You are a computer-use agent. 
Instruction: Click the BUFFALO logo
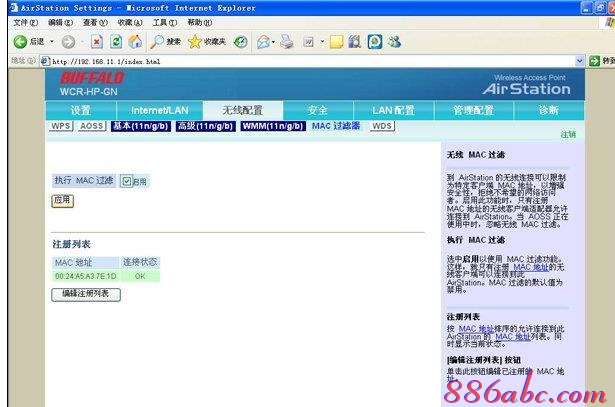(92, 78)
